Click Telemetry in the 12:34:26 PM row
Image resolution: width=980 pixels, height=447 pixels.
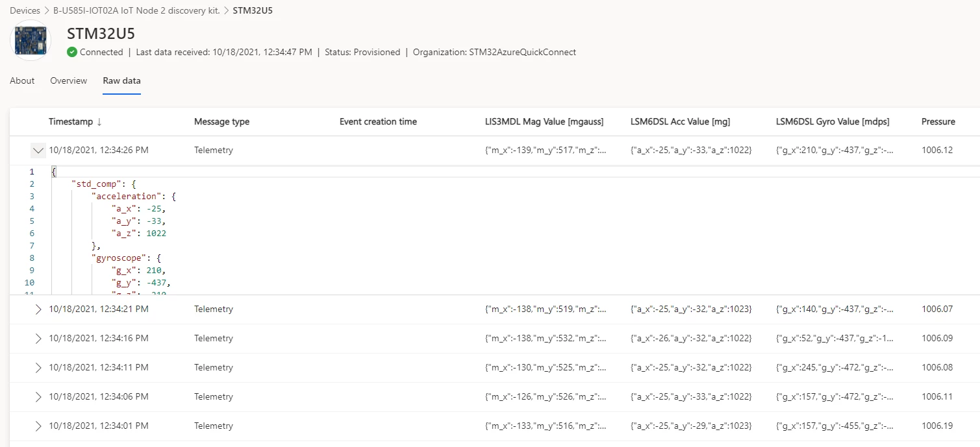tap(214, 151)
